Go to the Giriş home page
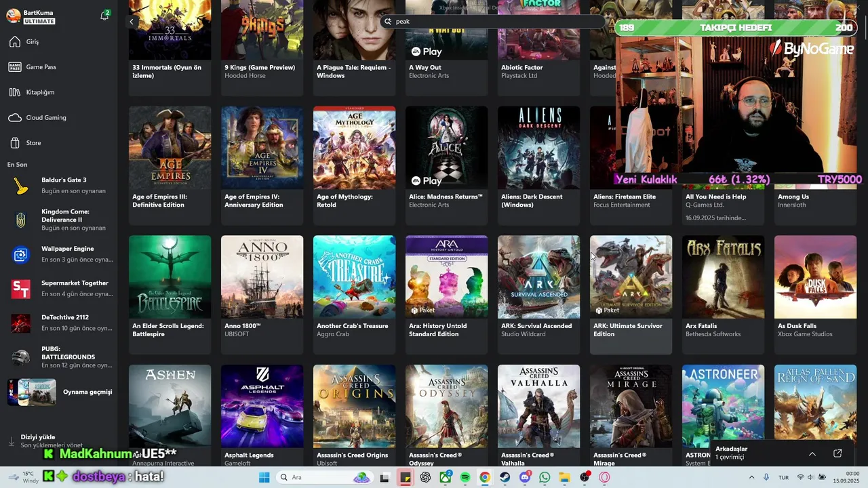868x488 pixels. [x=58, y=42]
